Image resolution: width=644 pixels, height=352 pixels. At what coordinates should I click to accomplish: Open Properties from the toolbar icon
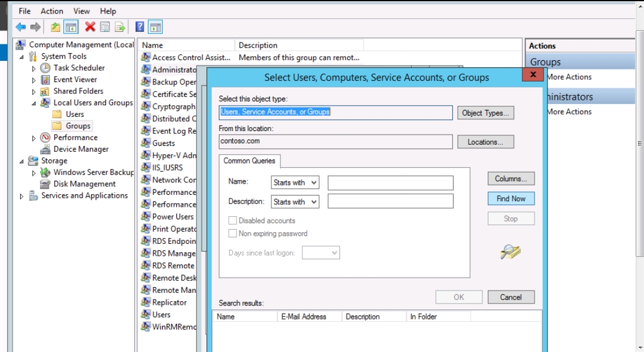[105, 28]
